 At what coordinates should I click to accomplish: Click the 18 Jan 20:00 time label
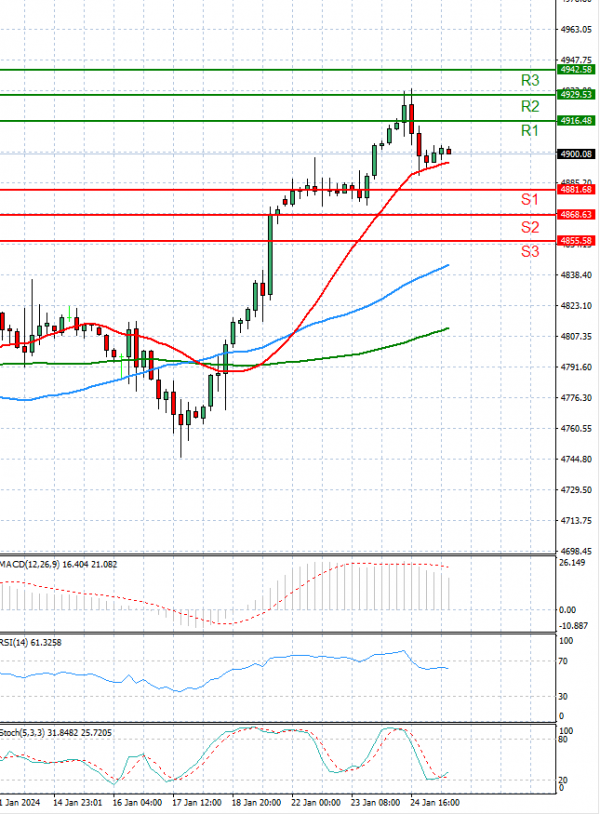click(x=256, y=803)
